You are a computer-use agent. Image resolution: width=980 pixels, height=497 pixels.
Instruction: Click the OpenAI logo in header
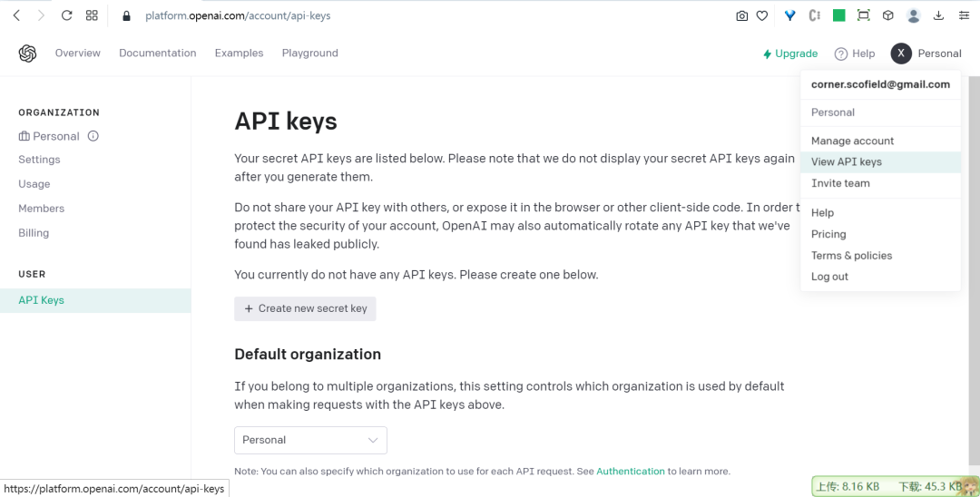point(27,54)
